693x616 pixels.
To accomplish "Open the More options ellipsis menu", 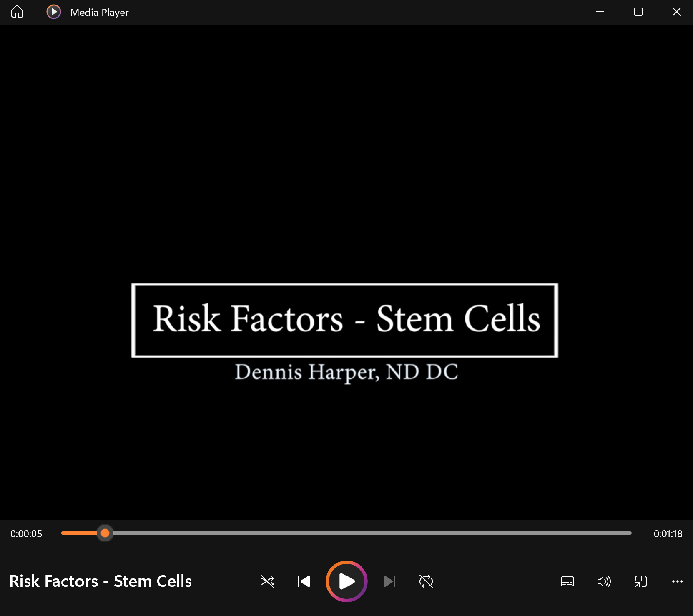I will pyautogui.click(x=677, y=582).
